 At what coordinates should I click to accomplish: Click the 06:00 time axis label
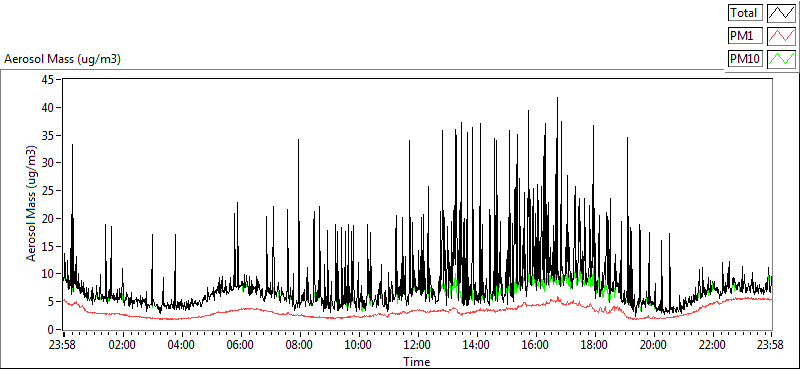point(240,345)
